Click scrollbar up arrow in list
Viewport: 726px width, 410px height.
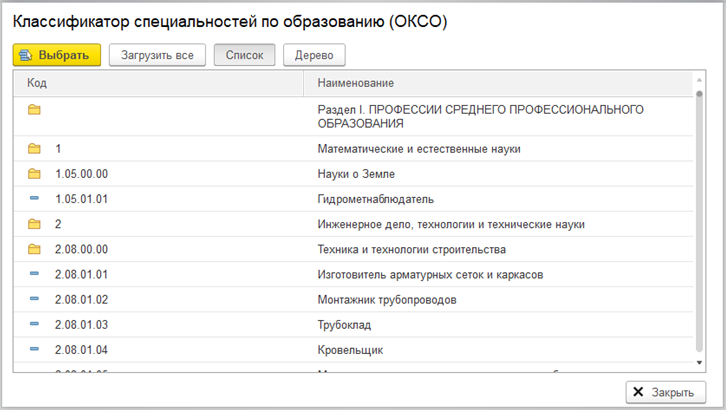(x=699, y=80)
